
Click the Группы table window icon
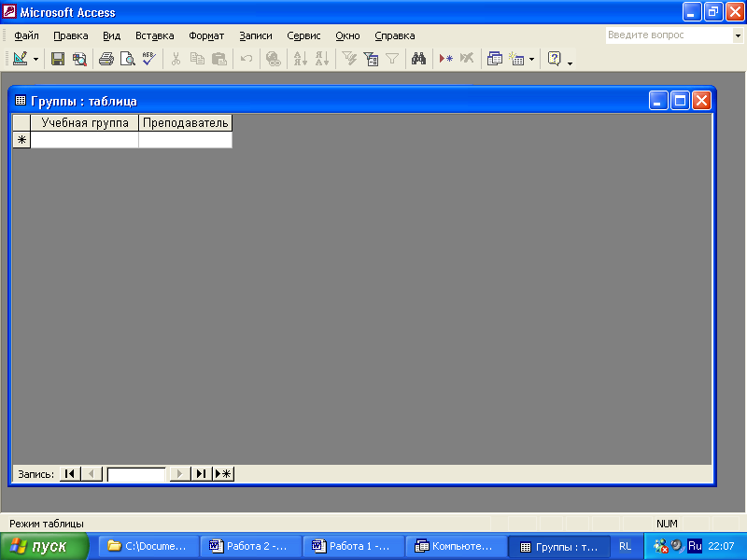point(21,101)
